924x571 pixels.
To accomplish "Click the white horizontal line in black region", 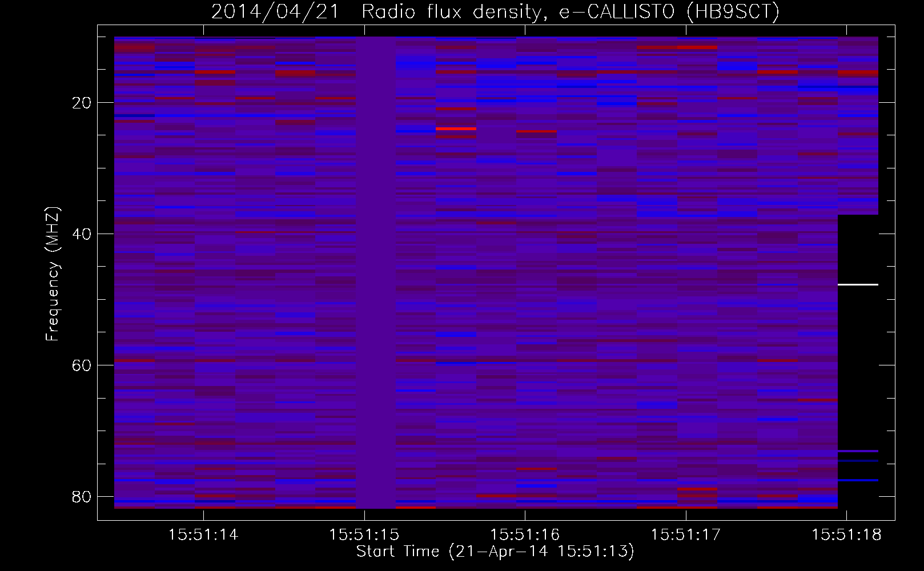I will click(858, 284).
